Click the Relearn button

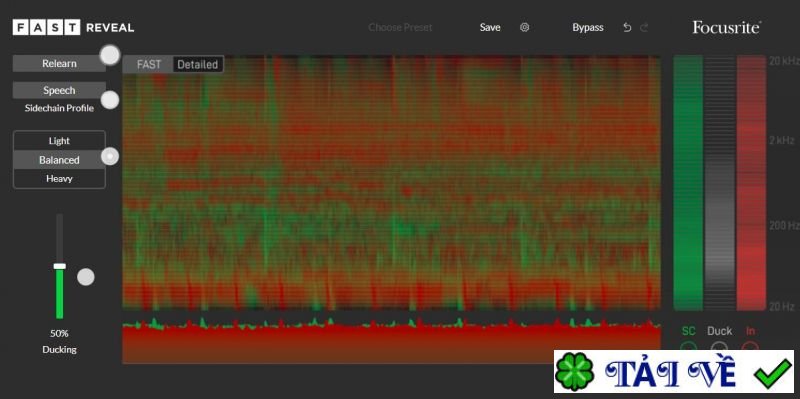pos(59,63)
